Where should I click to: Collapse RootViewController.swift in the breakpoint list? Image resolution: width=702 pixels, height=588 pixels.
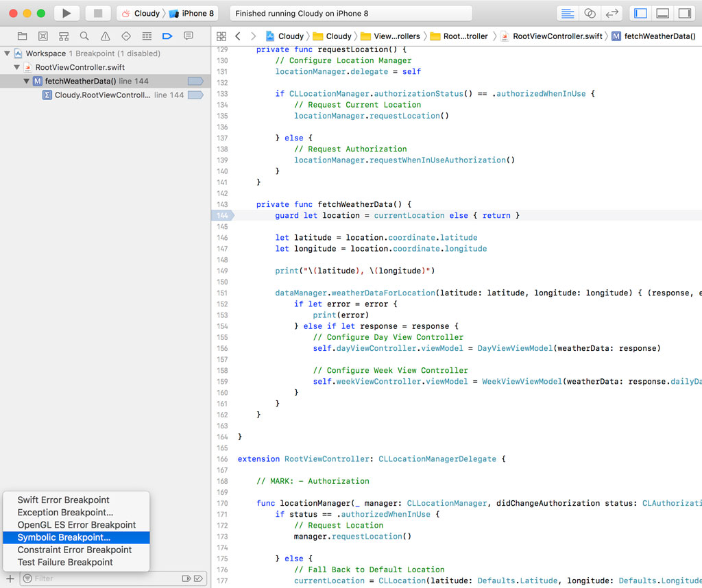16,66
